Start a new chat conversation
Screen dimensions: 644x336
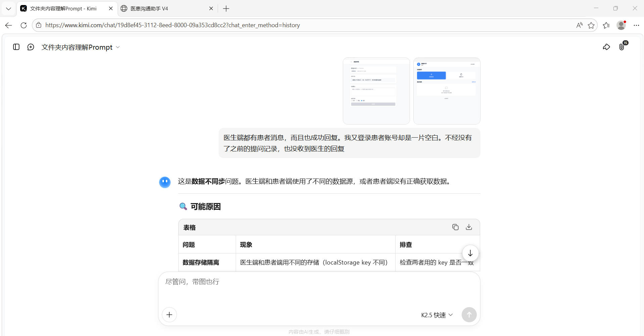coord(31,47)
